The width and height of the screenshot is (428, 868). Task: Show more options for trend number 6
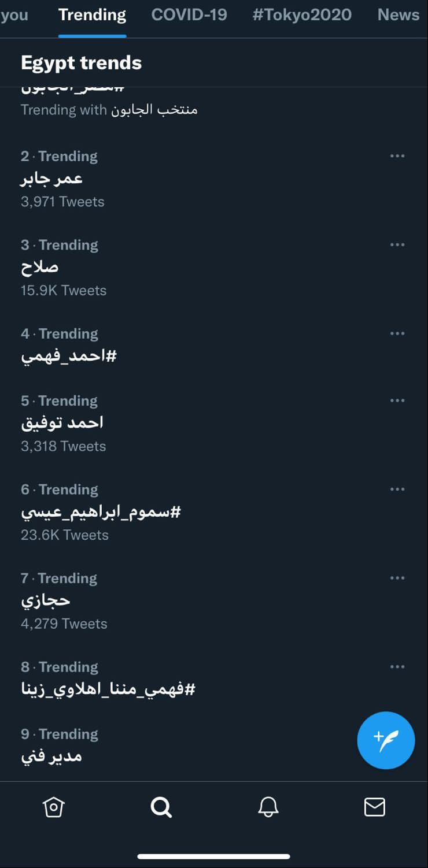coord(397,489)
